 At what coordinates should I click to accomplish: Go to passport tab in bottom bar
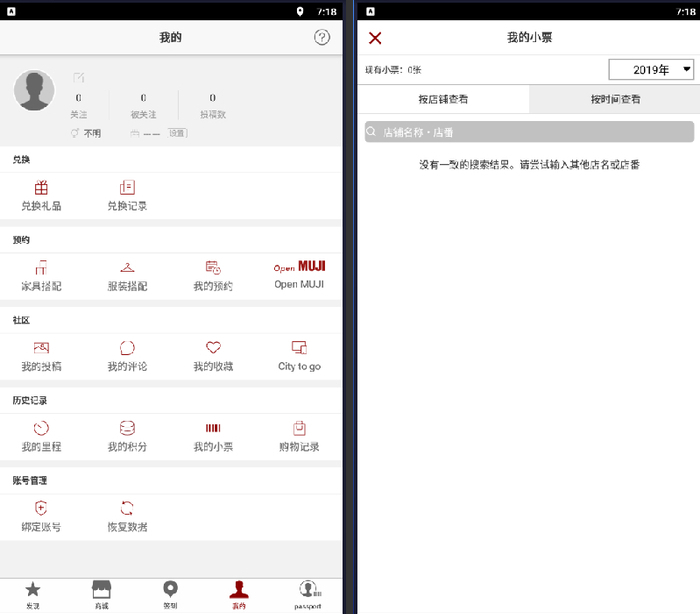click(x=308, y=595)
